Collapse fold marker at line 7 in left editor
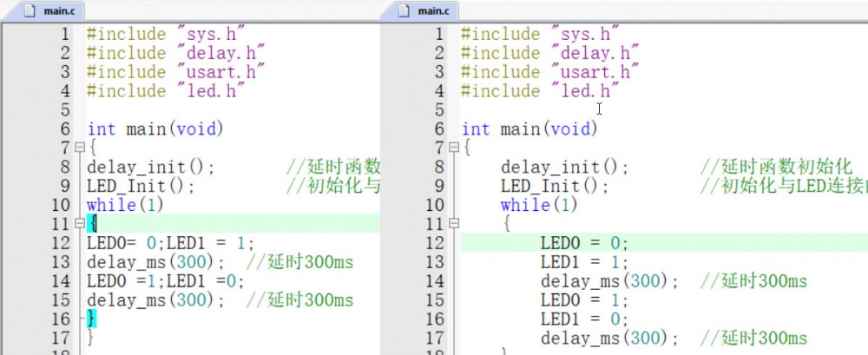The image size is (868, 355). [x=79, y=148]
